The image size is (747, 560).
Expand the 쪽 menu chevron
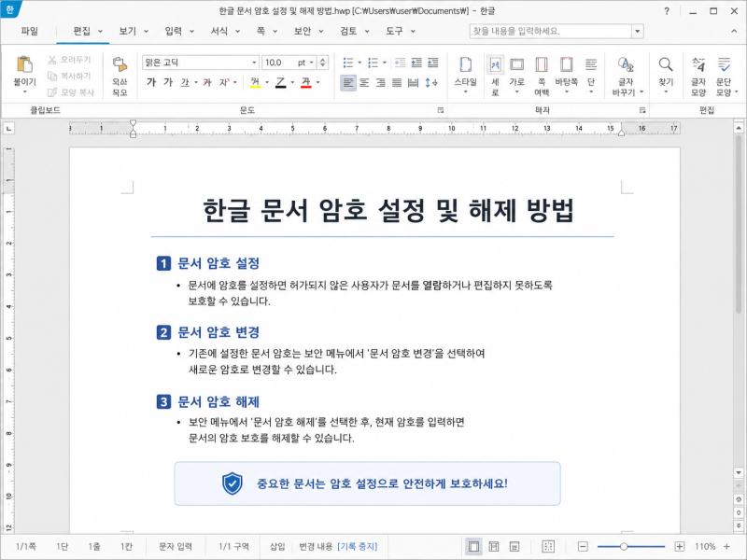(x=275, y=32)
